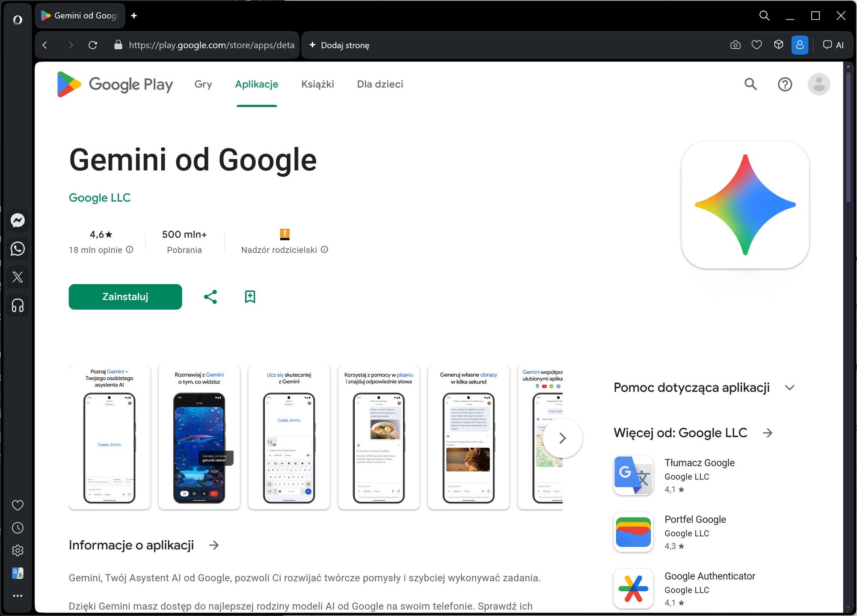Open 'Ucz się skuteczniej' screenshot
The image size is (857, 616).
pyautogui.click(x=289, y=437)
